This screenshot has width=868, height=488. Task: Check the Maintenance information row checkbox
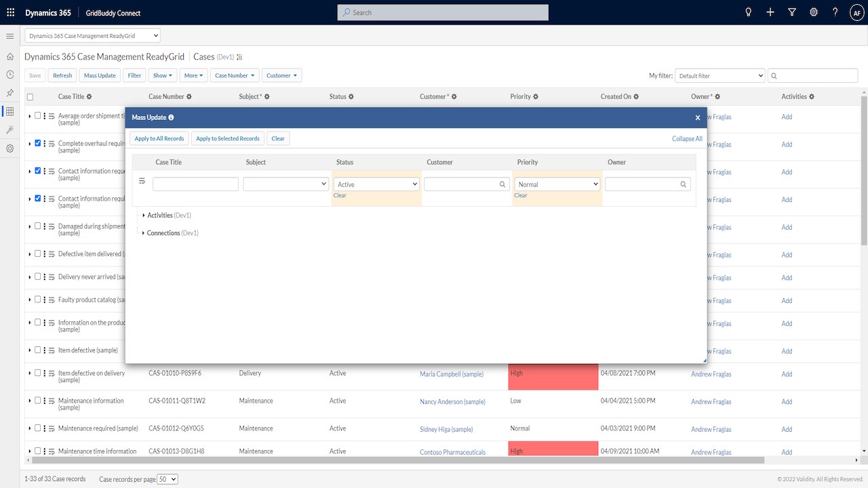[x=38, y=400]
